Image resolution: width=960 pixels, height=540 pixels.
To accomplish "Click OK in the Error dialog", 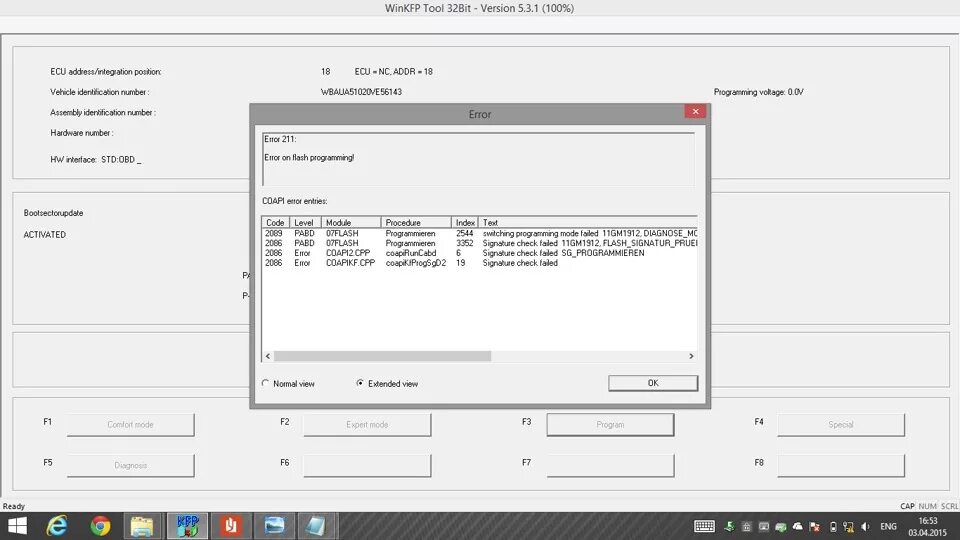I will coord(653,383).
